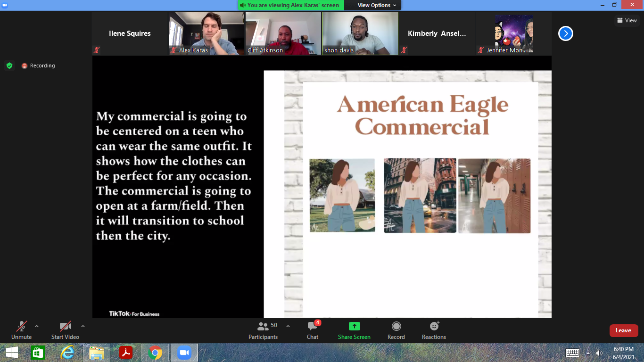
Task: Open Adobe Acrobat from the taskbar
Action: point(126,353)
